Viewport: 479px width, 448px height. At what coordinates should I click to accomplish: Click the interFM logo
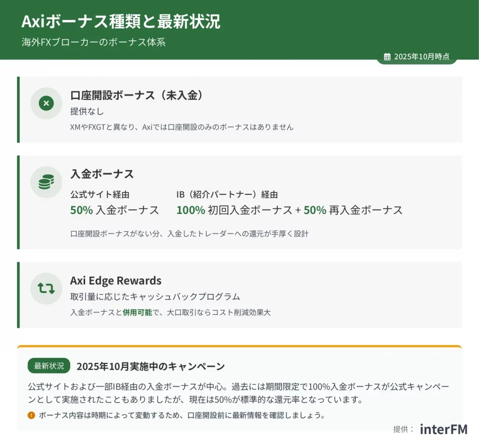443,429
